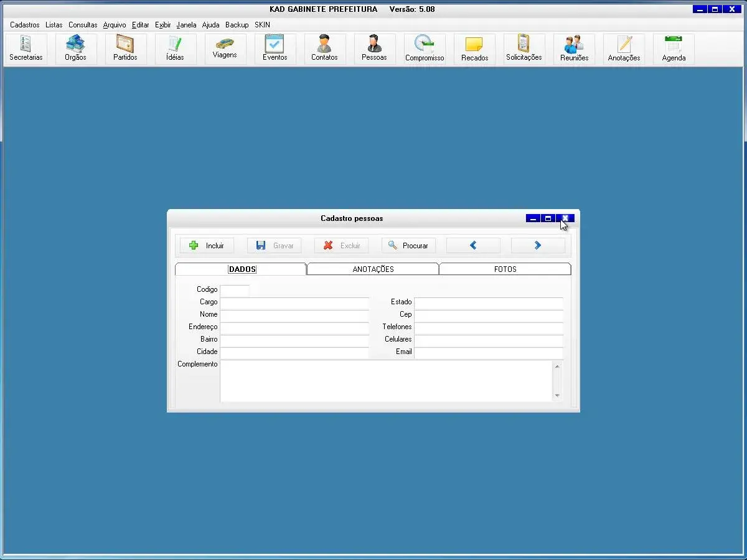This screenshot has height=560, width=747.
Task: Minimize the Cadastro pessoas window
Action: pos(533,218)
